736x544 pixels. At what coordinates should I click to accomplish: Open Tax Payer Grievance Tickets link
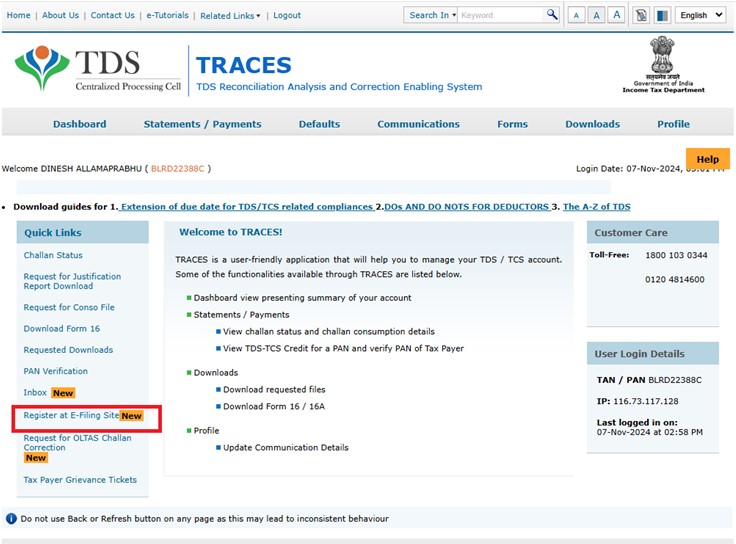(80, 480)
